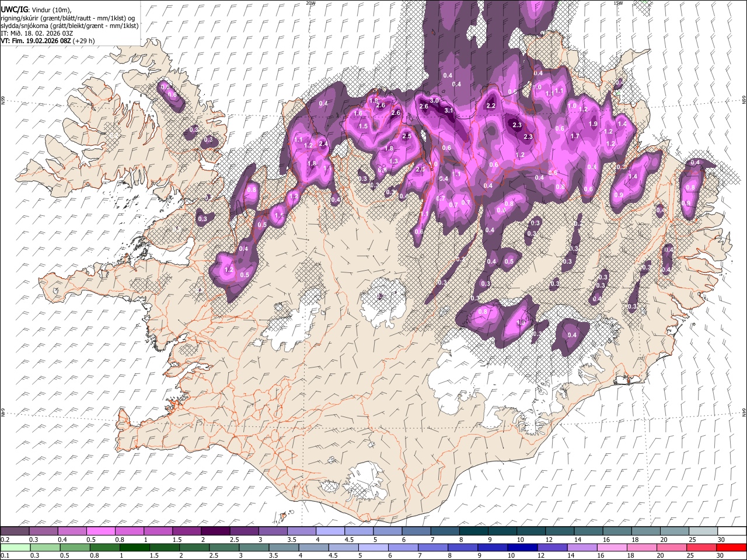Pick the lower legend swatch between 1 and 1.5
This screenshot has height=560, width=747.
tap(135, 547)
